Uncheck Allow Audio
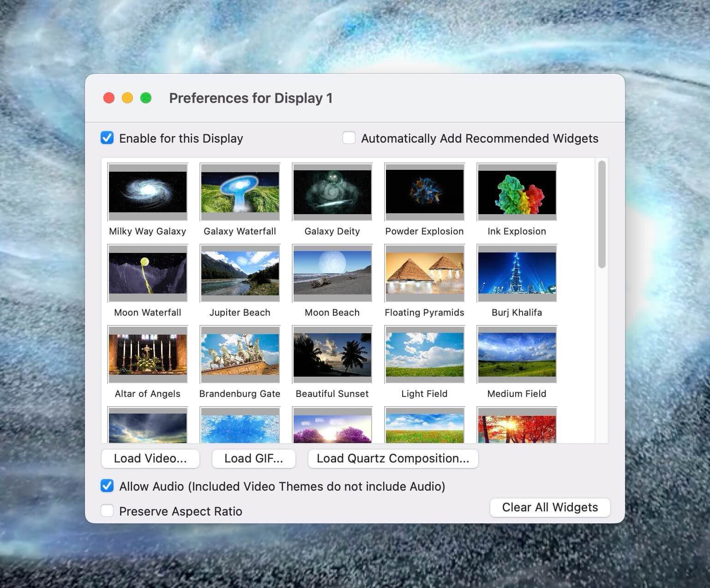710x588 pixels. pyautogui.click(x=107, y=486)
